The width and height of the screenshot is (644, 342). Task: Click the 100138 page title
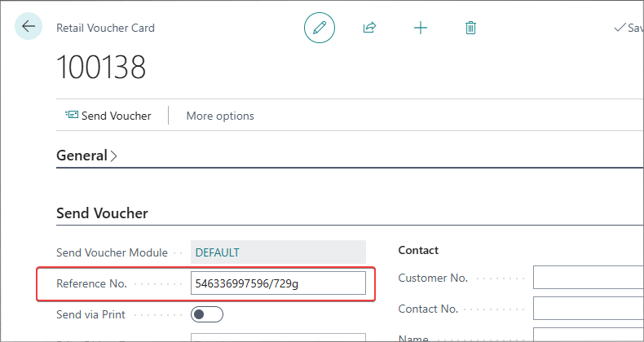[x=101, y=68]
